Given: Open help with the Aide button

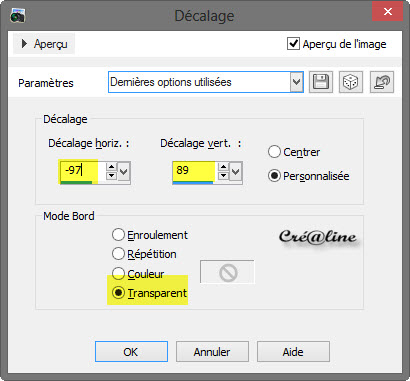Looking at the screenshot, I should click(x=293, y=351).
